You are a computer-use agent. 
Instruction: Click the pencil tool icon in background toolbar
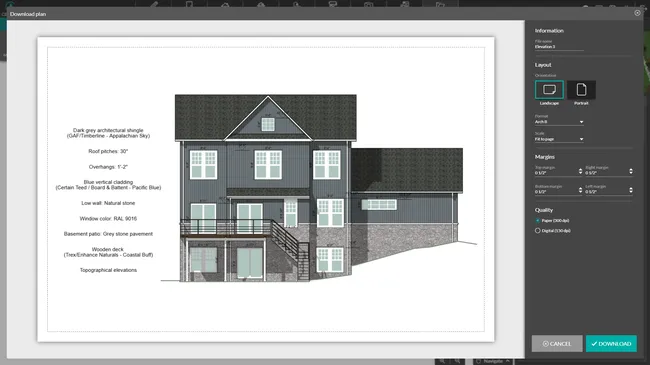tap(154, 4)
